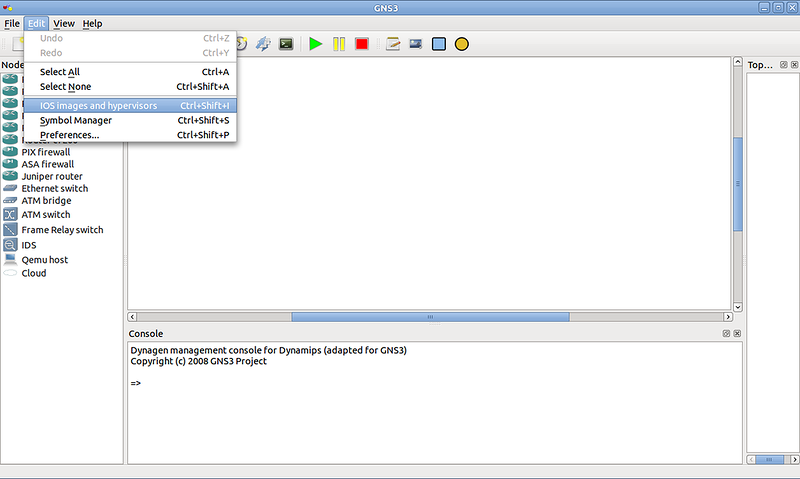This screenshot has width=800, height=479.
Task: Click the import/export startup configs icon
Action: [x=263, y=44]
